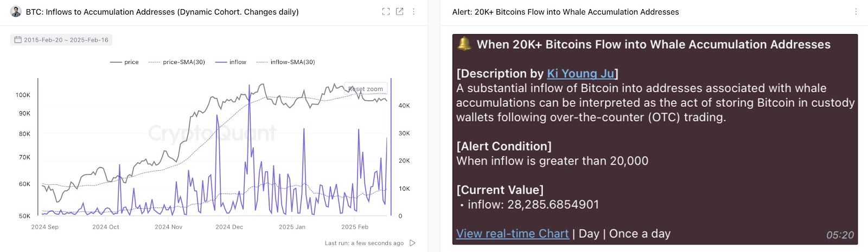868x252 pixels.
Task: Toggle the price-SMA(30) legend series
Action: 177,62
